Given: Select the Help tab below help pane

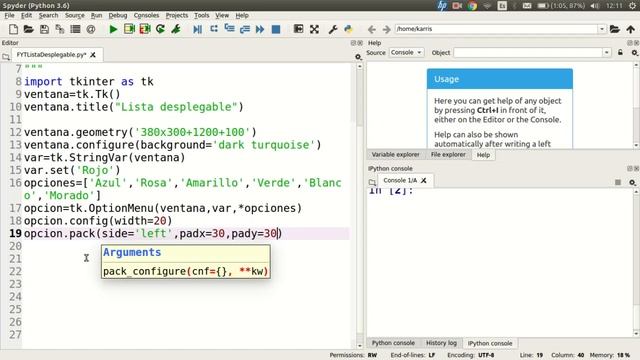Looking at the screenshot, I should click(483, 155).
